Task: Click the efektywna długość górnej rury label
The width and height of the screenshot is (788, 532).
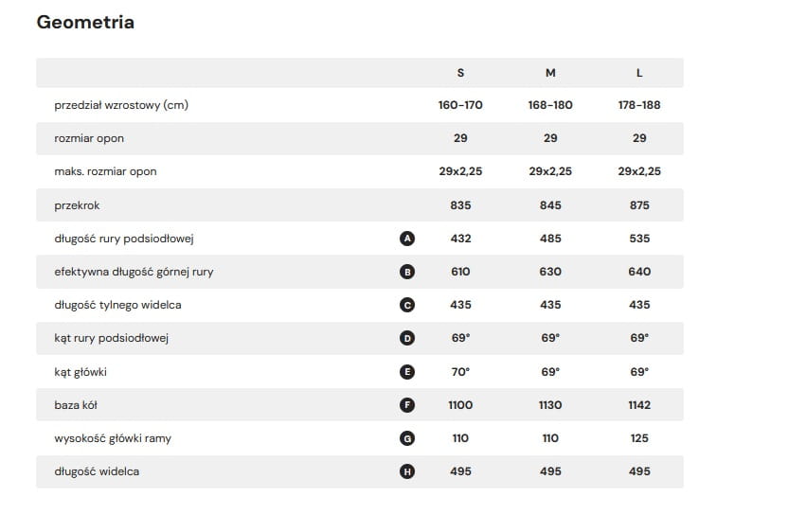Action: point(134,272)
